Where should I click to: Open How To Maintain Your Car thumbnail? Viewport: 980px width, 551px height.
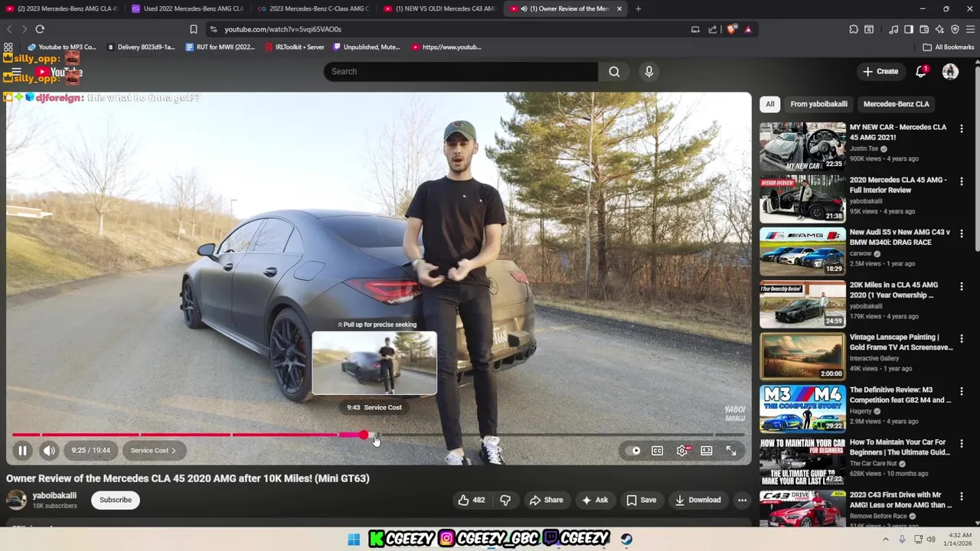click(x=802, y=461)
